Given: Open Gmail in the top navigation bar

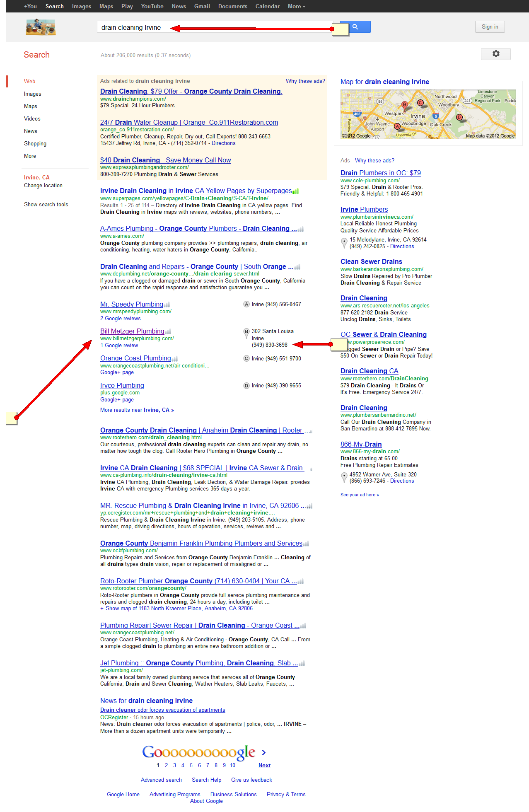Looking at the screenshot, I should [202, 6].
